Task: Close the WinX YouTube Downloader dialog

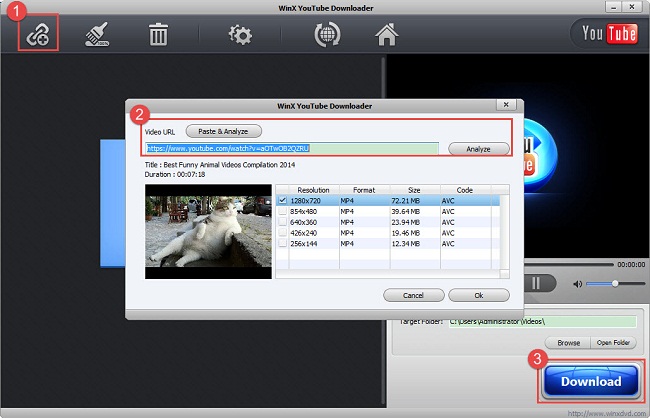Action: (x=506, y=105)
